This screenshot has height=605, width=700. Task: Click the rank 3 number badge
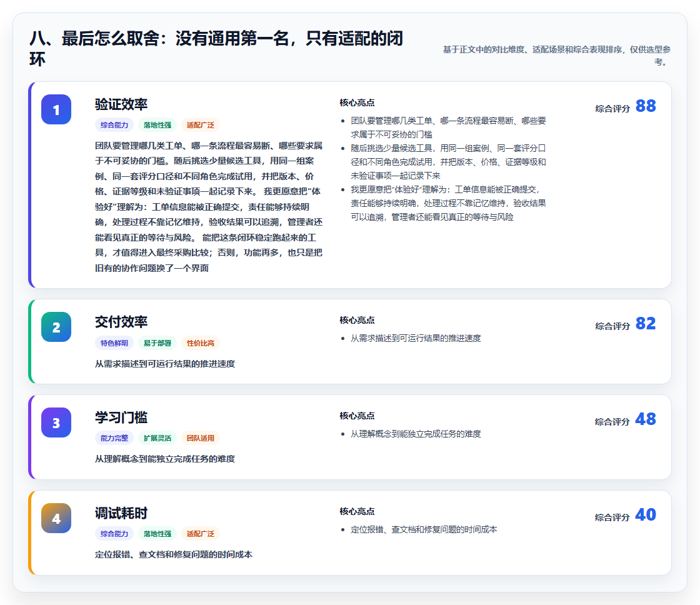point(56,422)
